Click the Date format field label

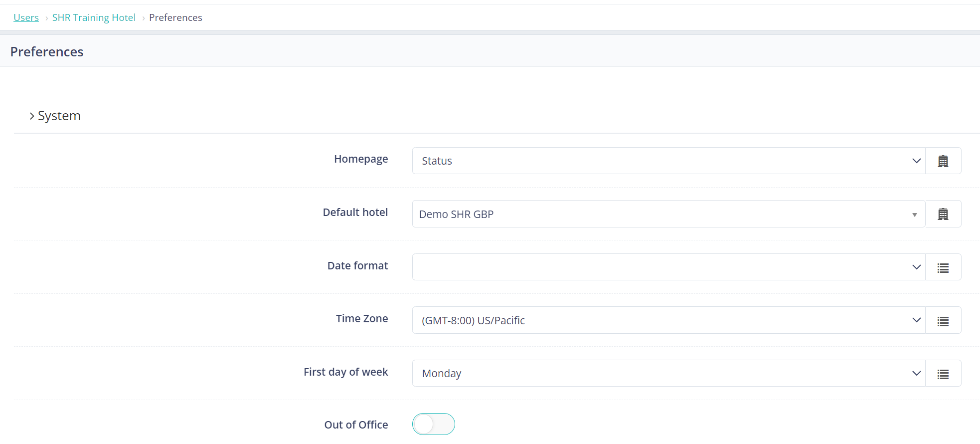coord(357,266)
